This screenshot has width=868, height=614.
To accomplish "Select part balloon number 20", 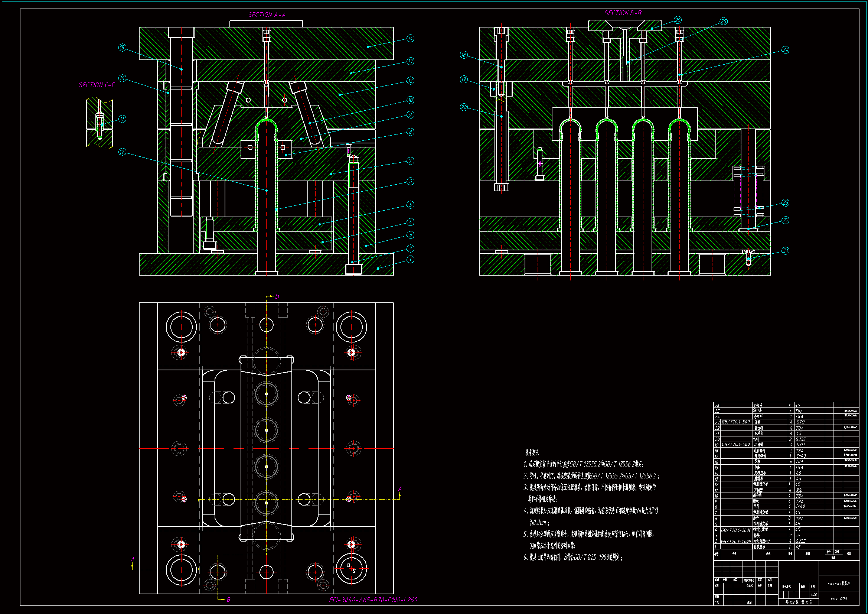I will tap(464, 107).
